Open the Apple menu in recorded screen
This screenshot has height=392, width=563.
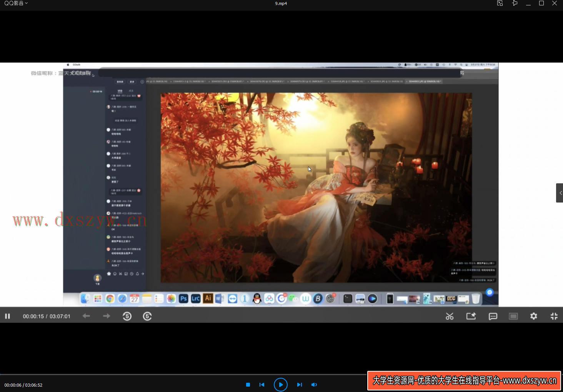(x=68, y=65)
